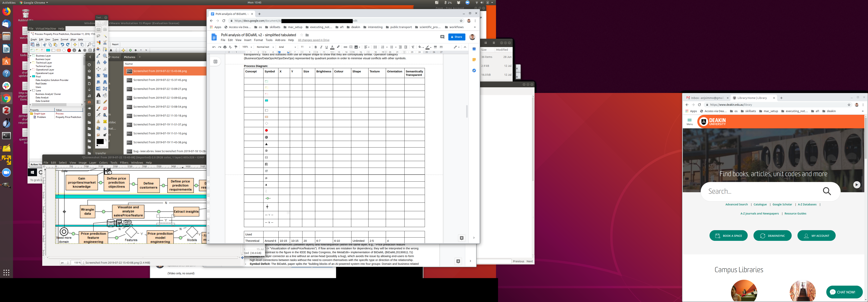Star the PoN analysis document
Viewport: 868px width, 302px height.
(x=302, y=35)
